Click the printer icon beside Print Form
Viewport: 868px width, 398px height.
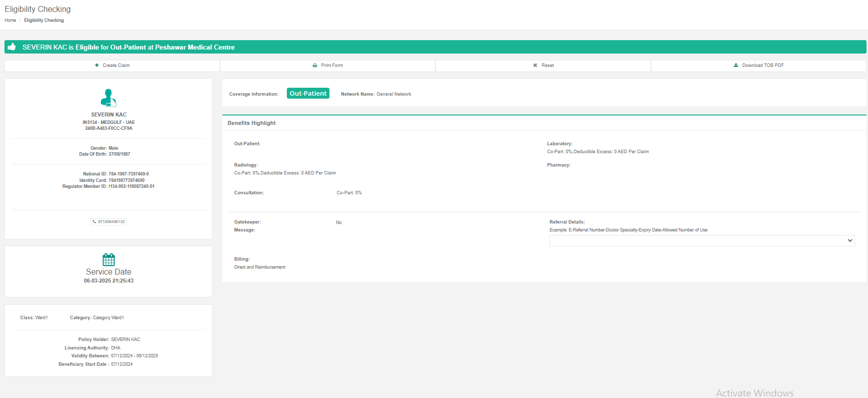pos(315,65)
